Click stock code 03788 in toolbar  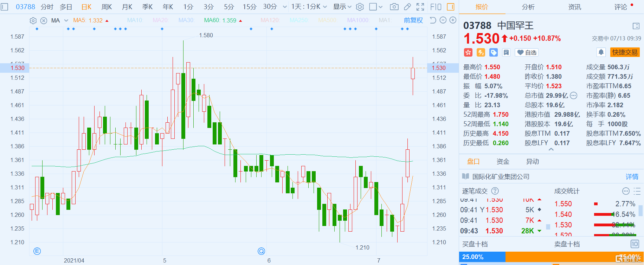[25, 7]
